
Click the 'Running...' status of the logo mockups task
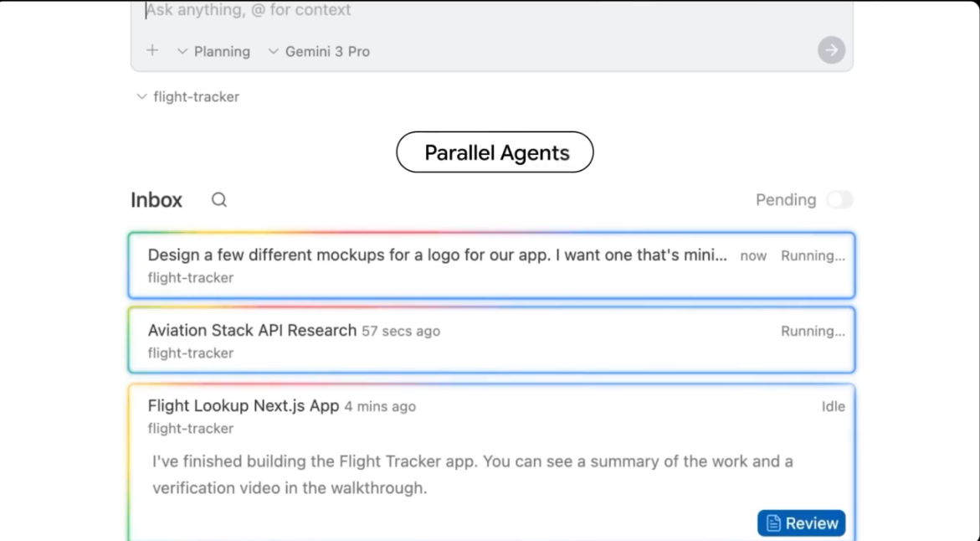(x=813, y=255)
